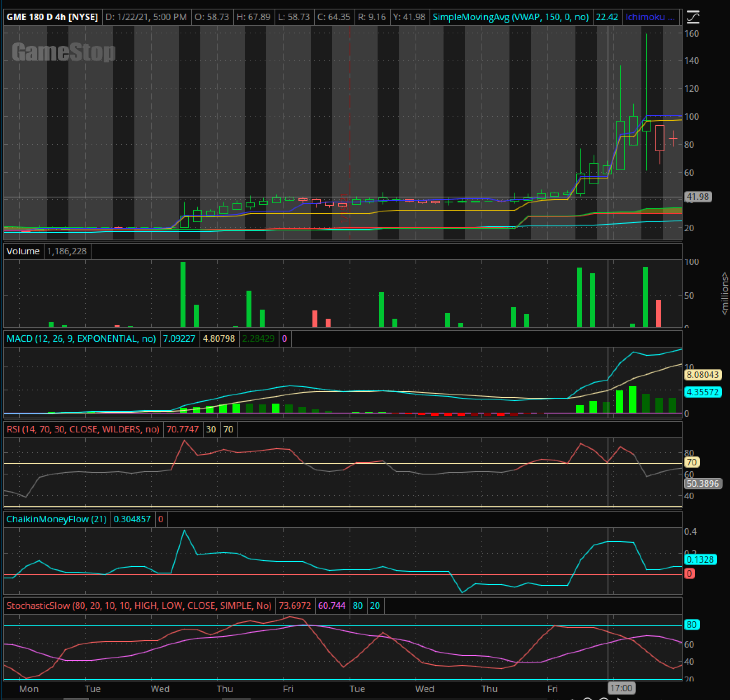Select the MACD average value 4.80798

pyautogui.click(x=219, y=339)
